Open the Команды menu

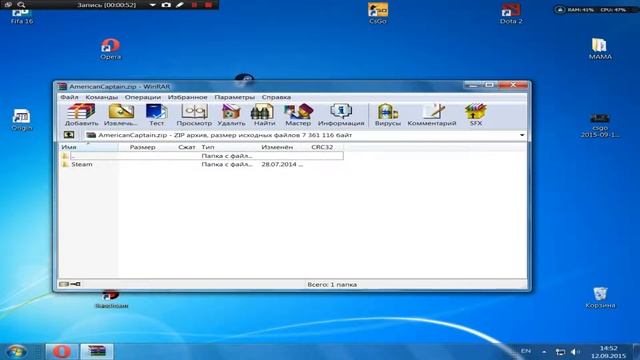click(102, 97)
